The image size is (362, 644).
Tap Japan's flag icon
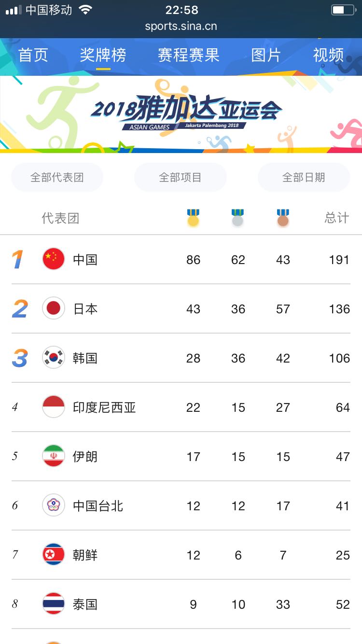[53, 308]
